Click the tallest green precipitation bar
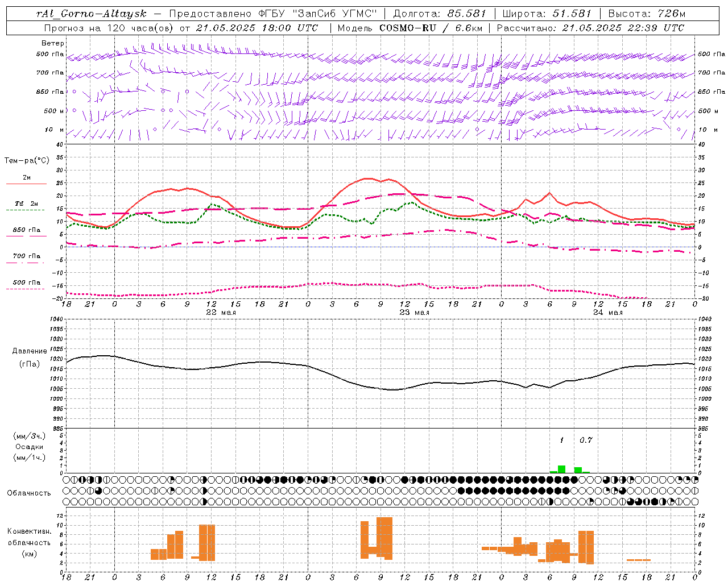Screen dimensions: 728x582 pyautogui.click(x=561, y=469)
